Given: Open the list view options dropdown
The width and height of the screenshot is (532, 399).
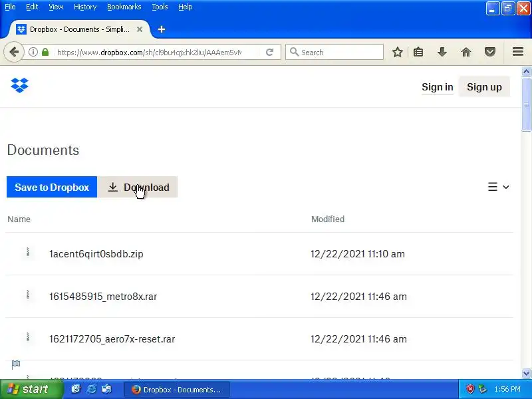Looking at the screenshot, I should tap(498, 187).
